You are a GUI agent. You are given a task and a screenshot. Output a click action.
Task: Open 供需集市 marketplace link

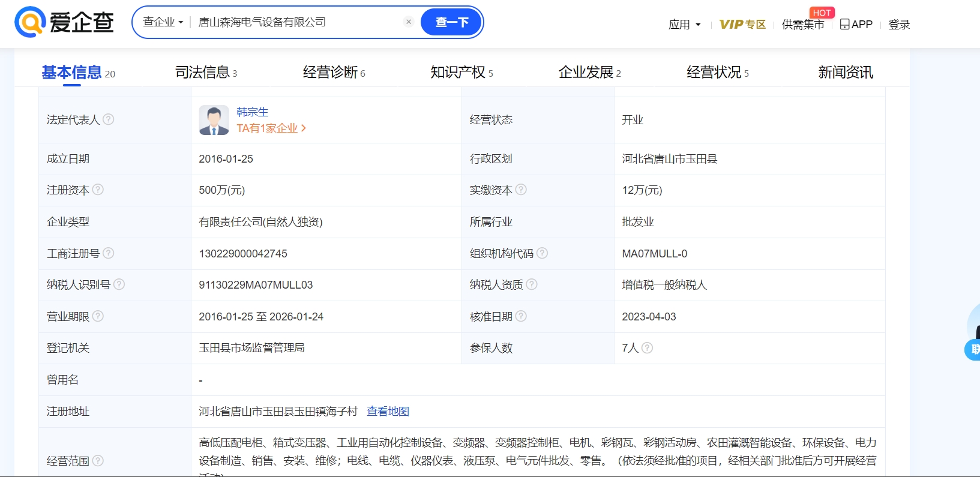(x=803, y=25)
